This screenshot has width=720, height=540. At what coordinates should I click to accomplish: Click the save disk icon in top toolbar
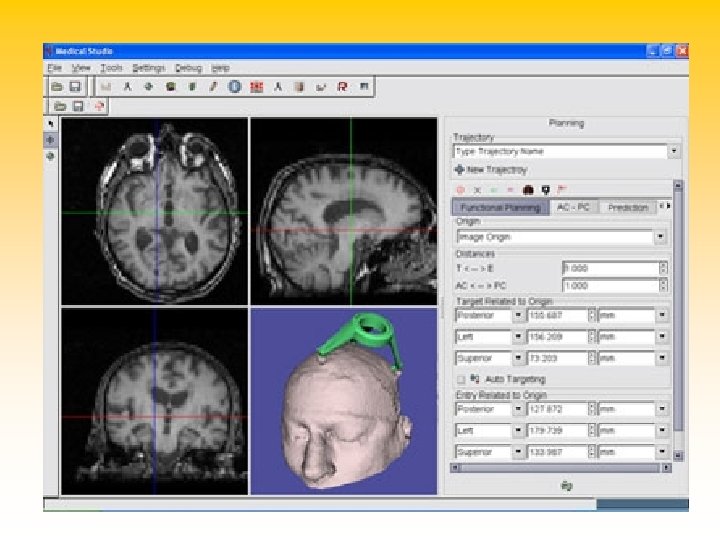click(x=75, y=87)
